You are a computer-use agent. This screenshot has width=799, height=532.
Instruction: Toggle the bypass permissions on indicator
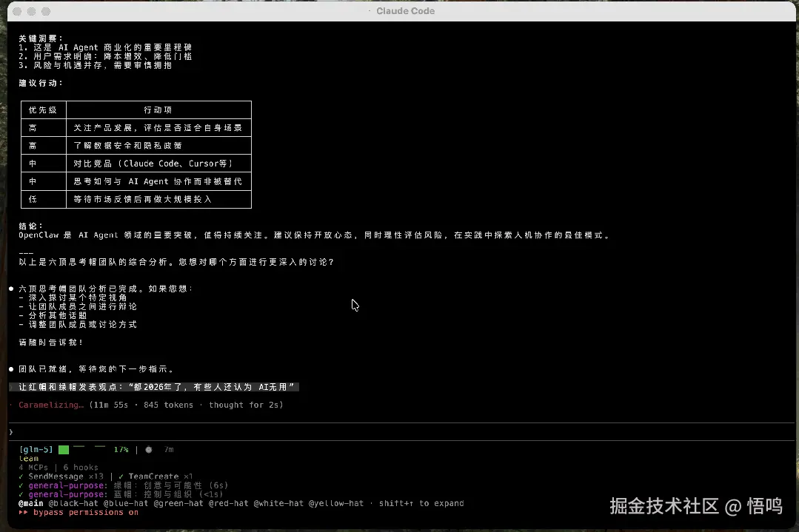coord(78,512)
